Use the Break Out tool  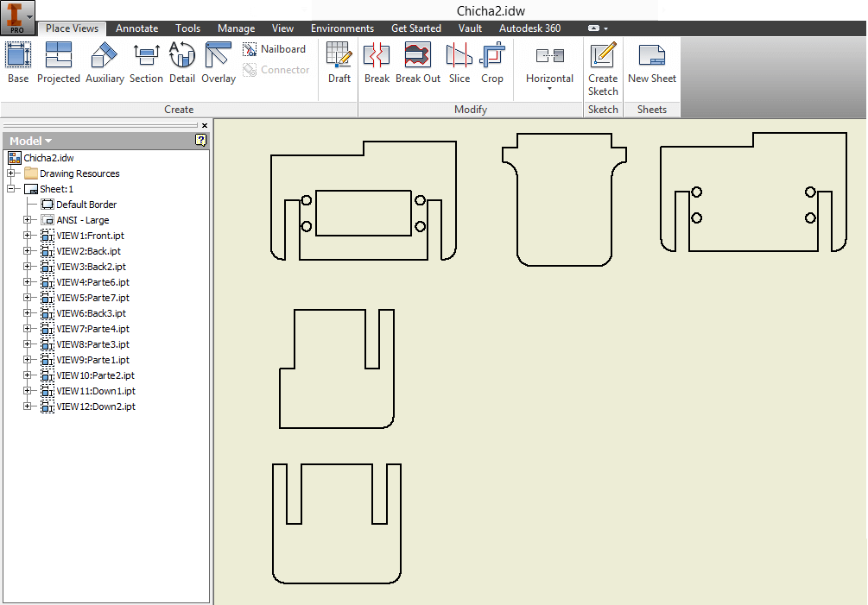point(418,62)
